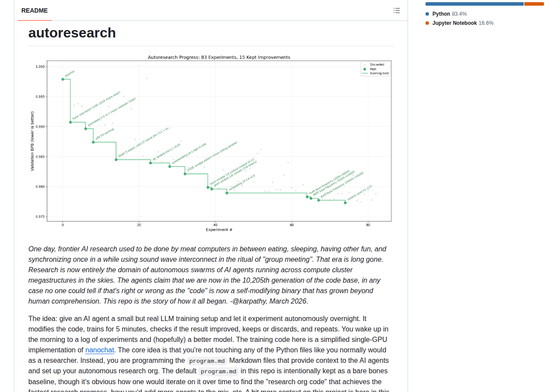Click program.md code text after 'The default'
Image resolution: width=558 pixels, height=392 pixels.
point(219,371)
